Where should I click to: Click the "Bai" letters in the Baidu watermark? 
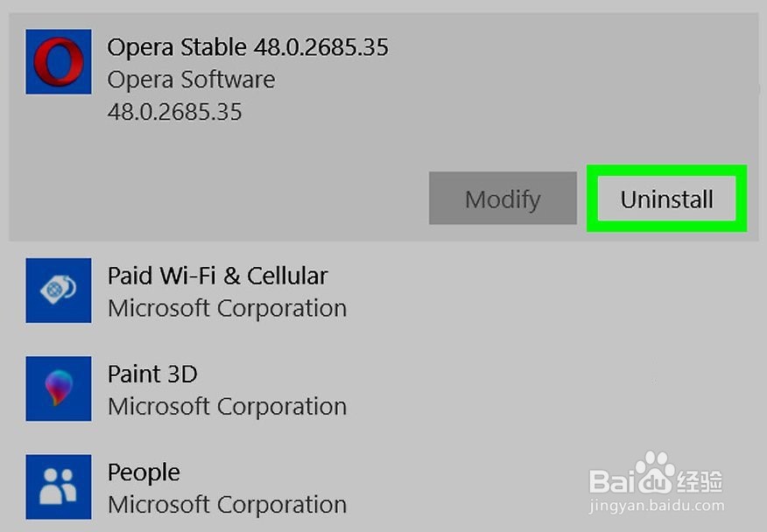click(611, 480)
